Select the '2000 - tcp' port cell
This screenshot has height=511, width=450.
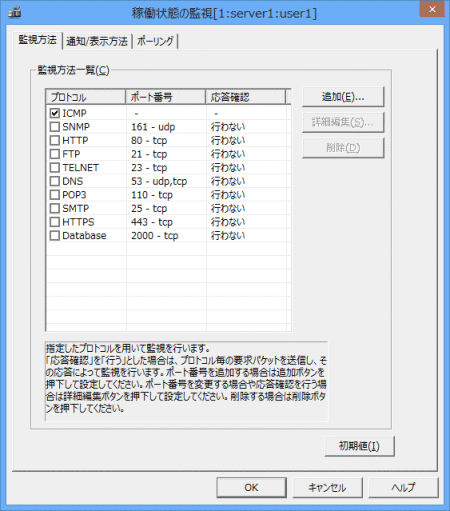click(155, 235)
